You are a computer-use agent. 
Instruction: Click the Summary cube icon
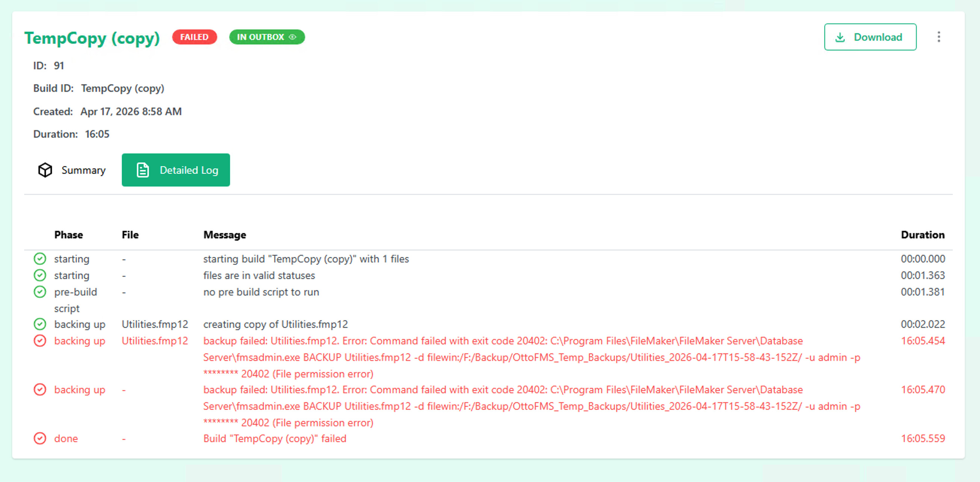tap(45, 170)
